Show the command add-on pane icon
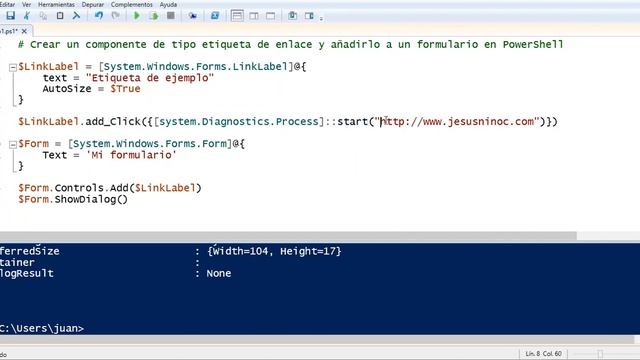Screen dimensions: 640x360 [309, 16]
